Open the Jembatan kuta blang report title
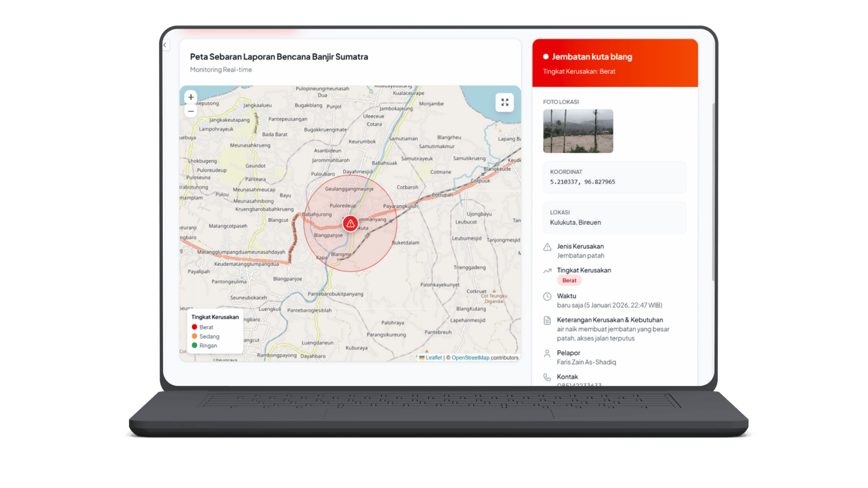 coord(592,56)
